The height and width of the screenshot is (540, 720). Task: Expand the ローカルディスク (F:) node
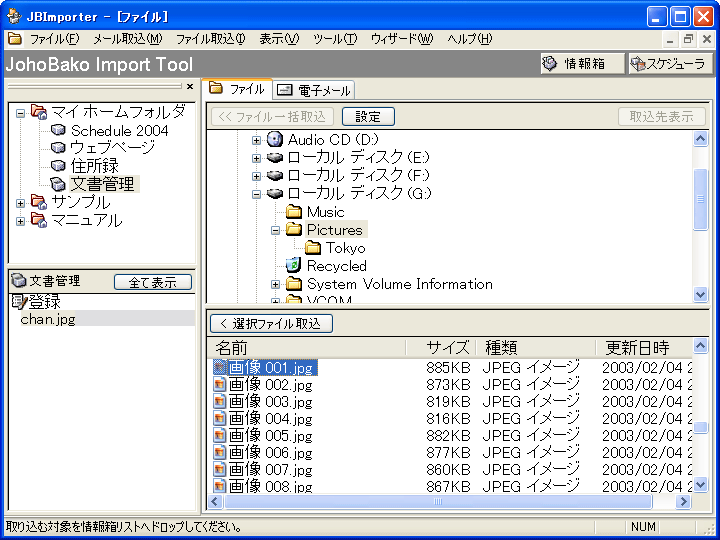point(257,176)
